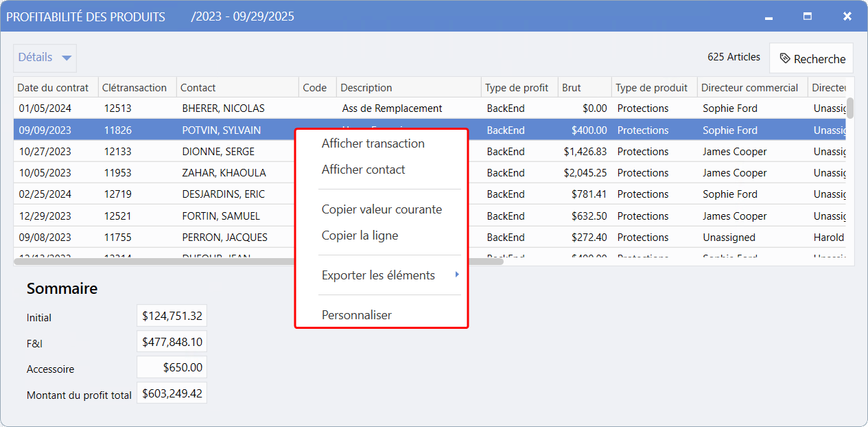Select the ZAHAR, KHAOULA row

(x=224, y=173)
